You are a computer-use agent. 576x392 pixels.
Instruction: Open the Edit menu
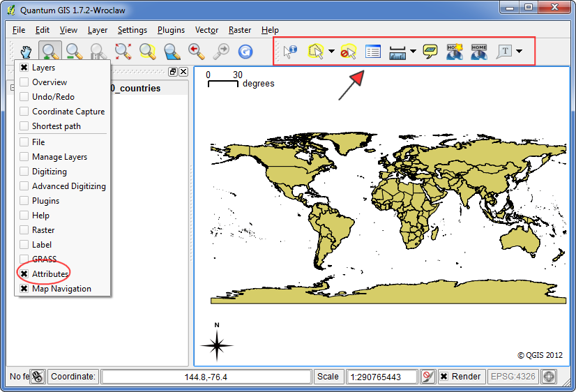pyautogui.click(x=43, y=30)
